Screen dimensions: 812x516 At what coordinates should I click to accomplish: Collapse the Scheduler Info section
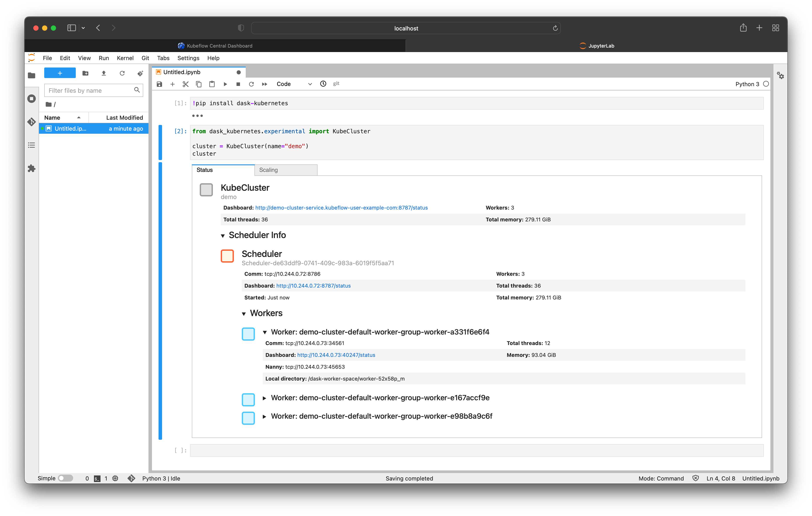(223, 235)
